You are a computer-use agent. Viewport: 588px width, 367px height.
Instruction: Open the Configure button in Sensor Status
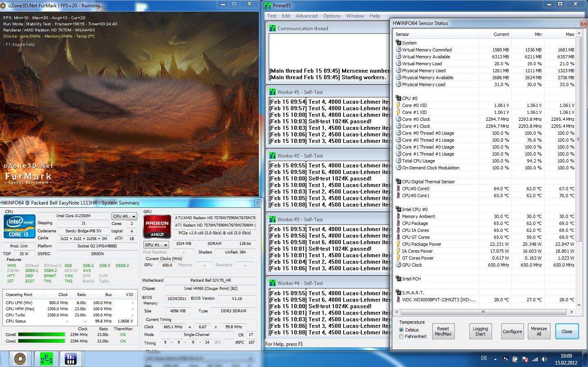tap(512, 331)
